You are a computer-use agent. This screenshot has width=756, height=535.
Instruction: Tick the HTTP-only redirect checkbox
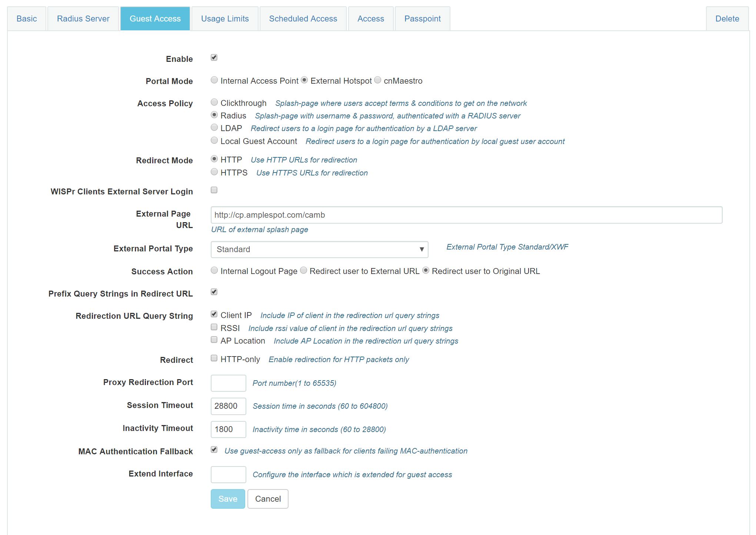tap(214, 358)
